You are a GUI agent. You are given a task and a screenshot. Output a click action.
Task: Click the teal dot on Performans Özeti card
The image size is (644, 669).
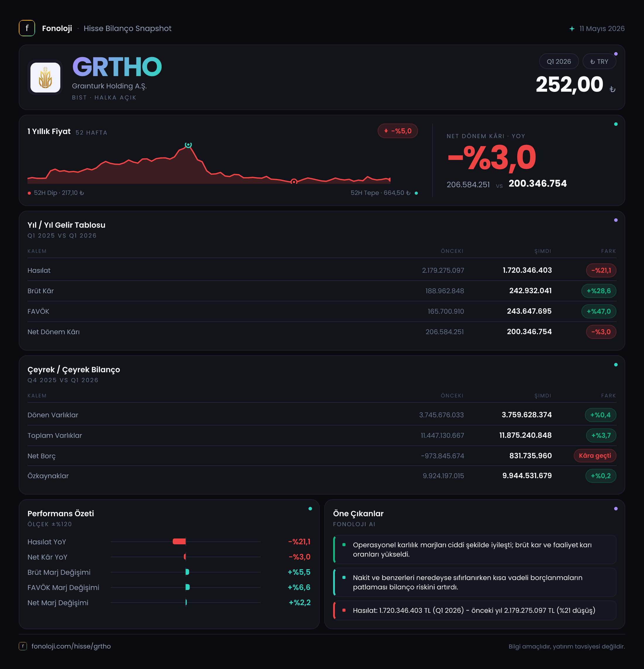point(310,509)
